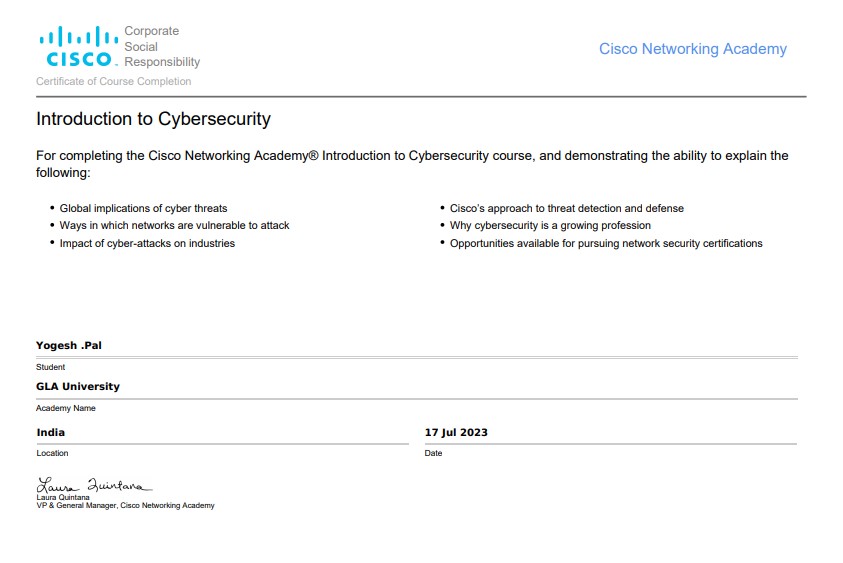
Task: Click the network security certifications bullet
Action: click(605, 243)
